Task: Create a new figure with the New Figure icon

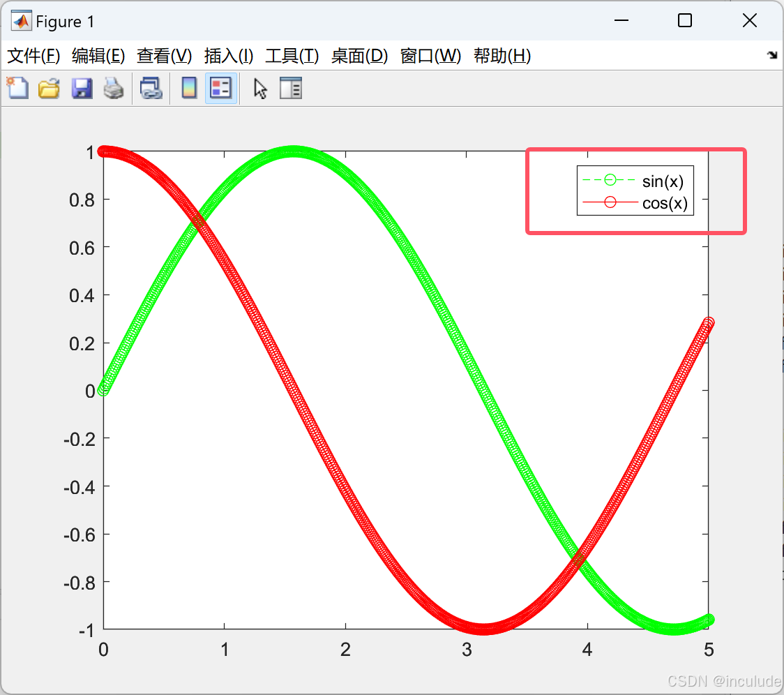Action: pyautogui.click(x=17, y=88)
